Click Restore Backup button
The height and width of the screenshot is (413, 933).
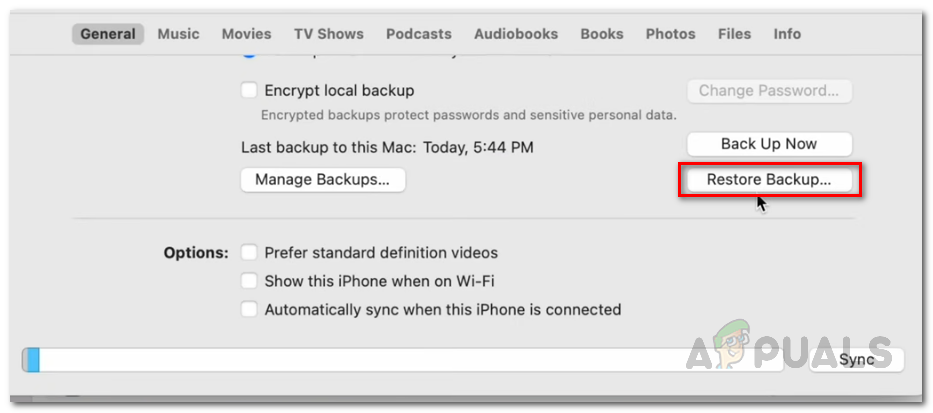769,180
